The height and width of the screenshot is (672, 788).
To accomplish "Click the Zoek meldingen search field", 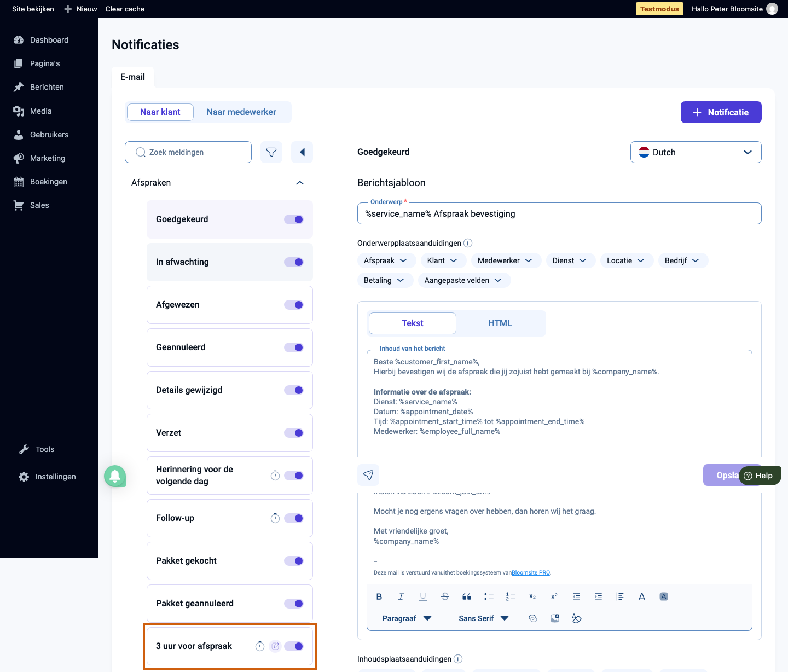I will tap(188, 152).
